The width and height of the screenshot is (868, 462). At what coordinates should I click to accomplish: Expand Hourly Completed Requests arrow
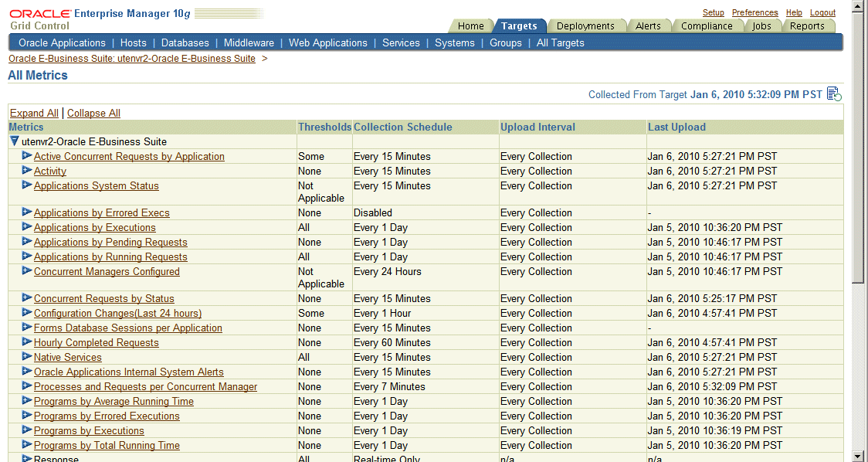(27, 341)
